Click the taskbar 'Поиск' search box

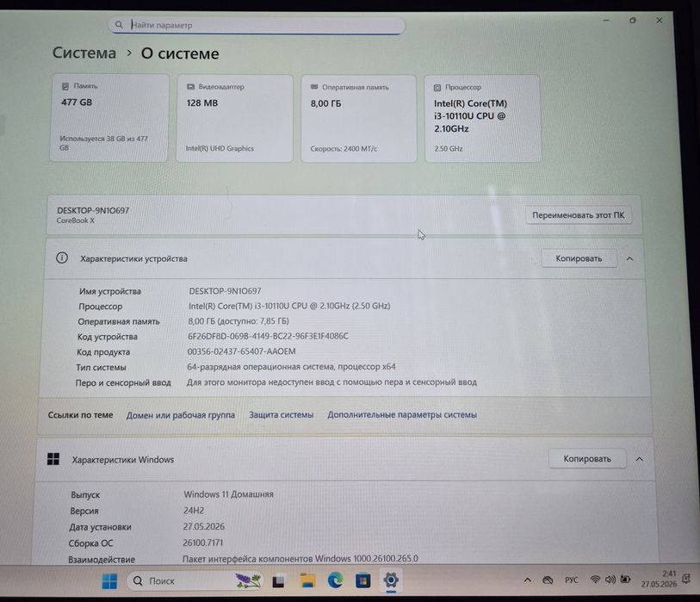point(195,581)
